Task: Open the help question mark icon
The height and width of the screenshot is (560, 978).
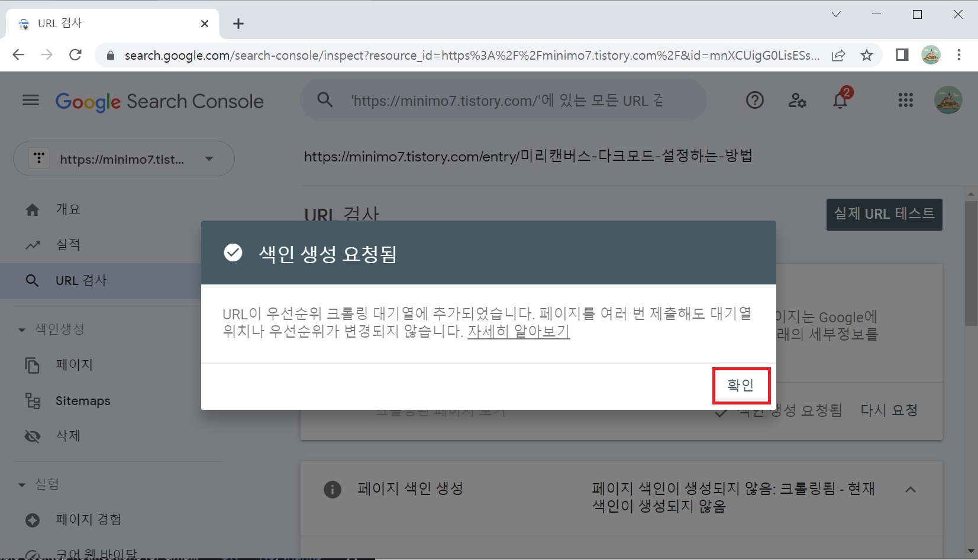Action: click(755, 101)
